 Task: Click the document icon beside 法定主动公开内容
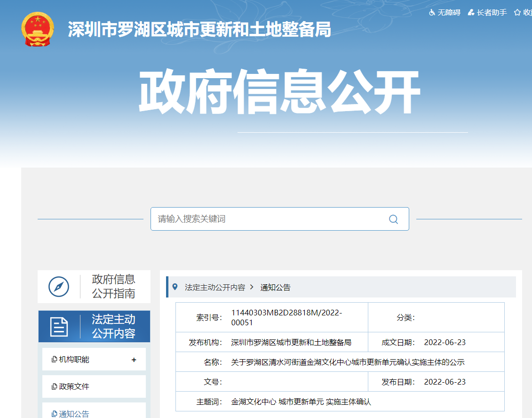tap(59, 326)
